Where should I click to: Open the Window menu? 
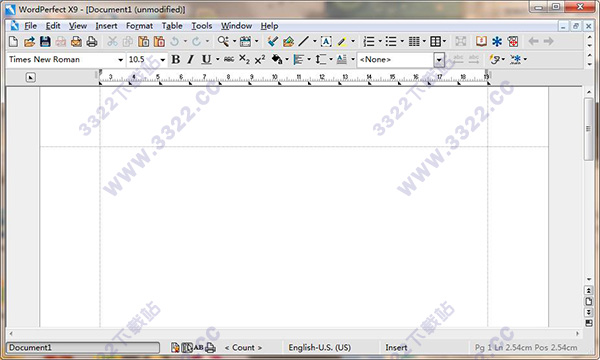point(236,26)
